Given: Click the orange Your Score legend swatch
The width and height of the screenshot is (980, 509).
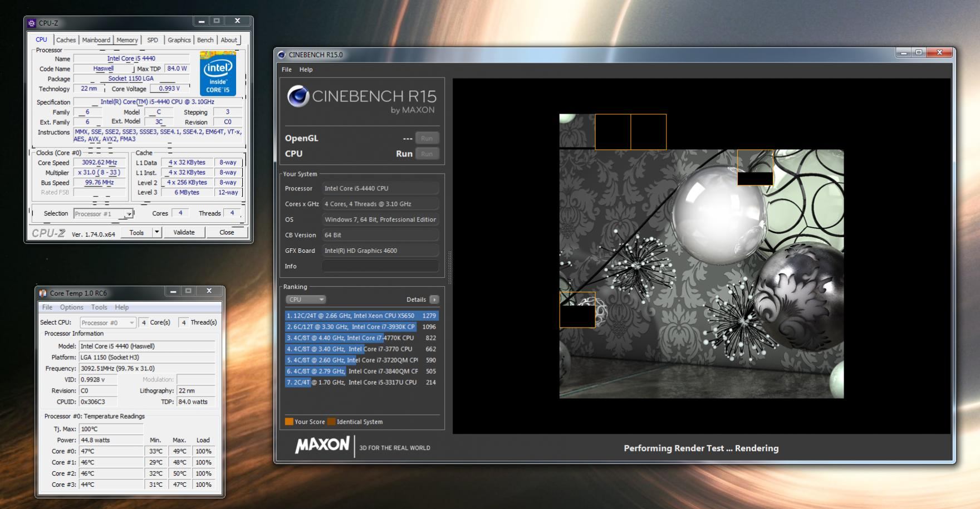Looking at the screenshot, I should 289,422.
